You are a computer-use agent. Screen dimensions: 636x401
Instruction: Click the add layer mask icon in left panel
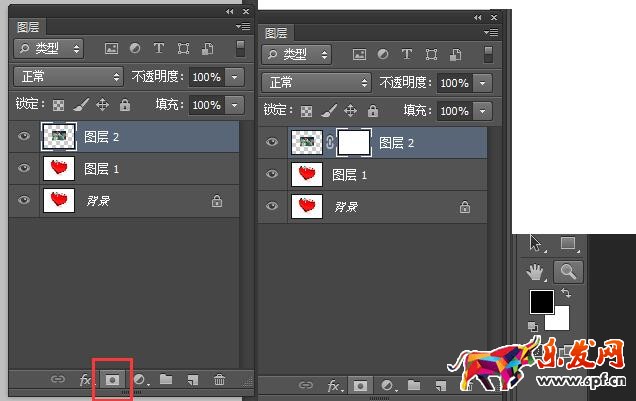click(113, 380)
